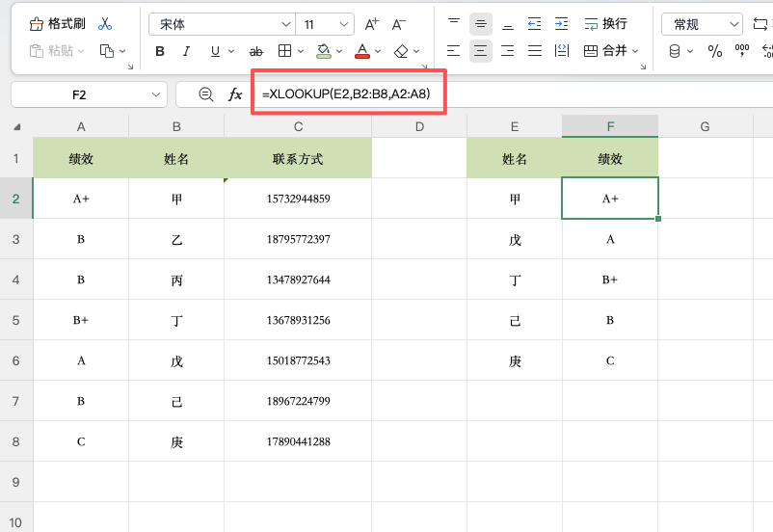Screen dimensions: 773x532
Task: Toggle Italic formatting
Action: [186, 51]
